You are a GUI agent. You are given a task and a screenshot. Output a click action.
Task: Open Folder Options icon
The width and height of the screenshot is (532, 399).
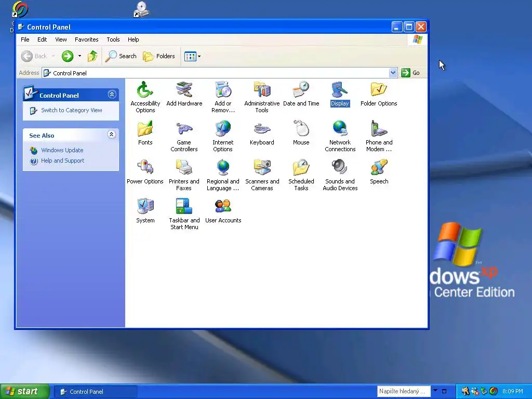pyautogui.click(x=379, y=94)
